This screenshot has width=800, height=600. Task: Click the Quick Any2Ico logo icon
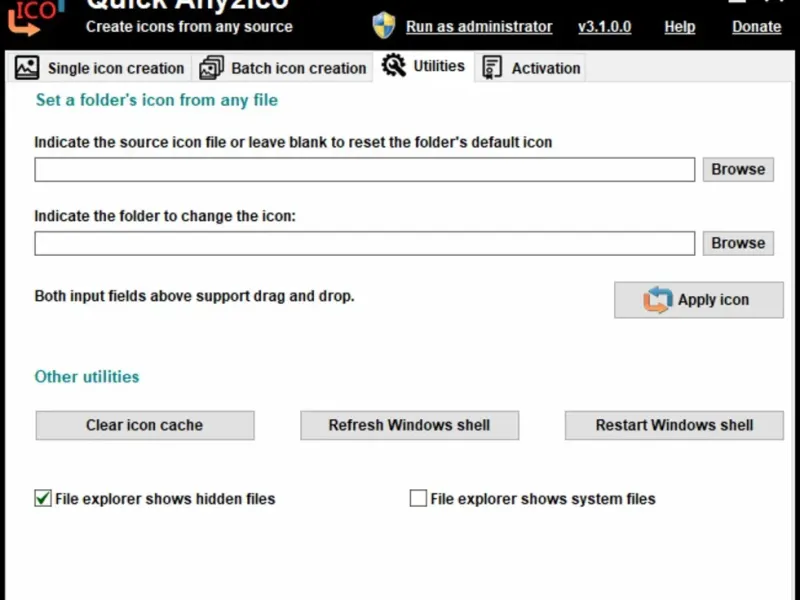click(x=36, y=18)
